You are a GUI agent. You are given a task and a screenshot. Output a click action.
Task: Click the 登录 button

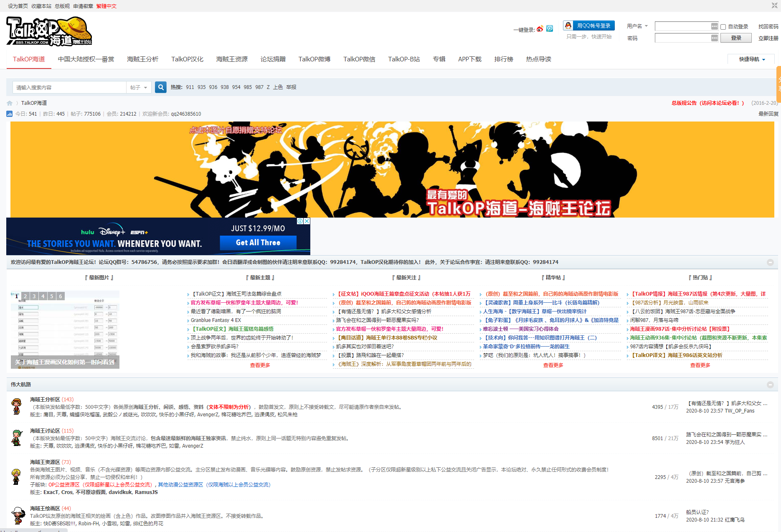point(736,38)
